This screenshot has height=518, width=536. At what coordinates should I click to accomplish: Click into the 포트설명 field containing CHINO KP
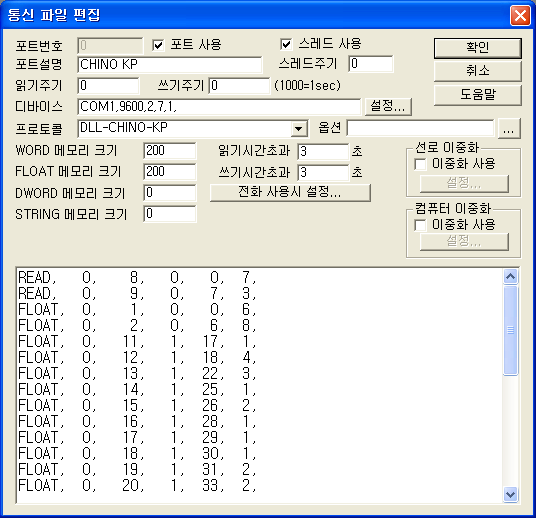point(170,65)
